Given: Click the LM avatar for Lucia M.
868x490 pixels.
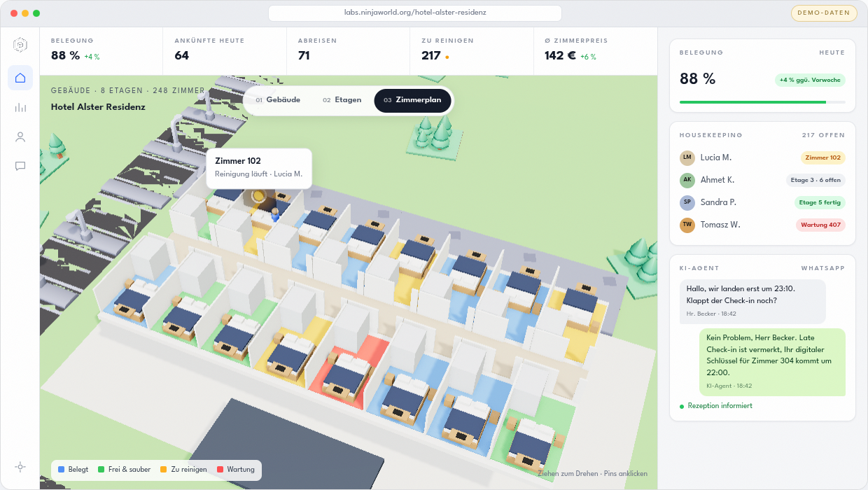Looking at the screenshot, I should [x=687, y=157].
